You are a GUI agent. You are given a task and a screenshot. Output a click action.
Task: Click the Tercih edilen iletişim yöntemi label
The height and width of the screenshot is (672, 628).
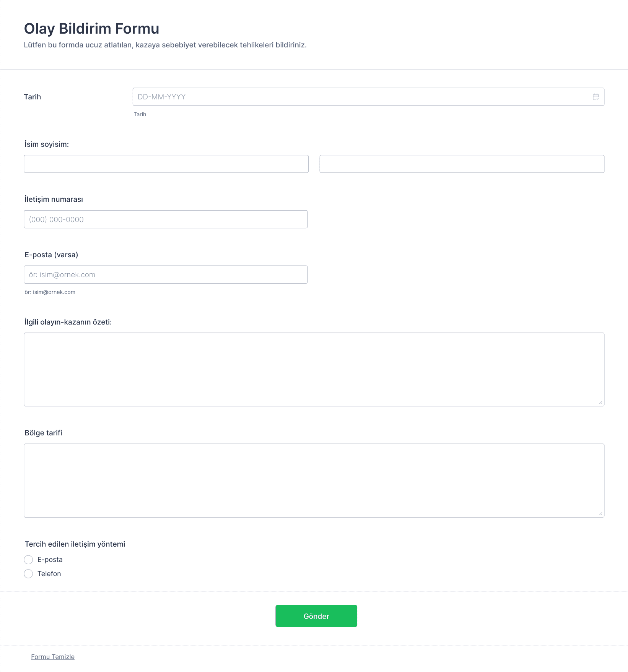click(75, 544)
